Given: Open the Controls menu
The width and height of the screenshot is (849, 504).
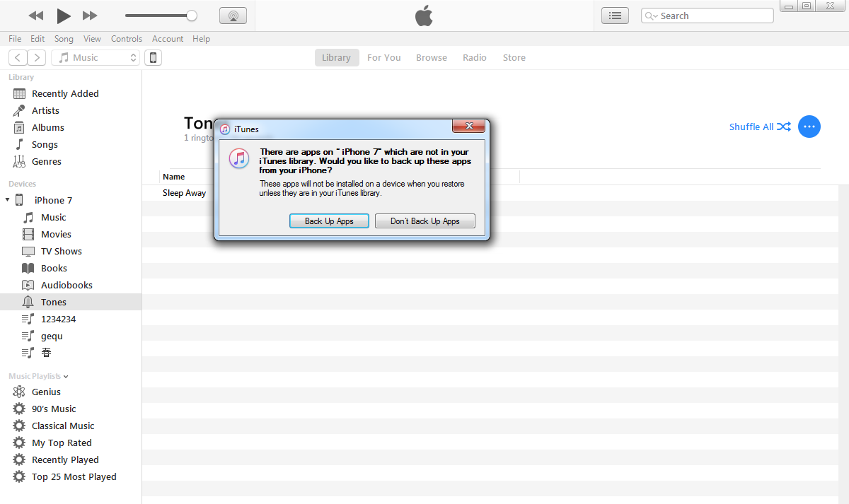Looking at the screenshot, I should [127, 39].
